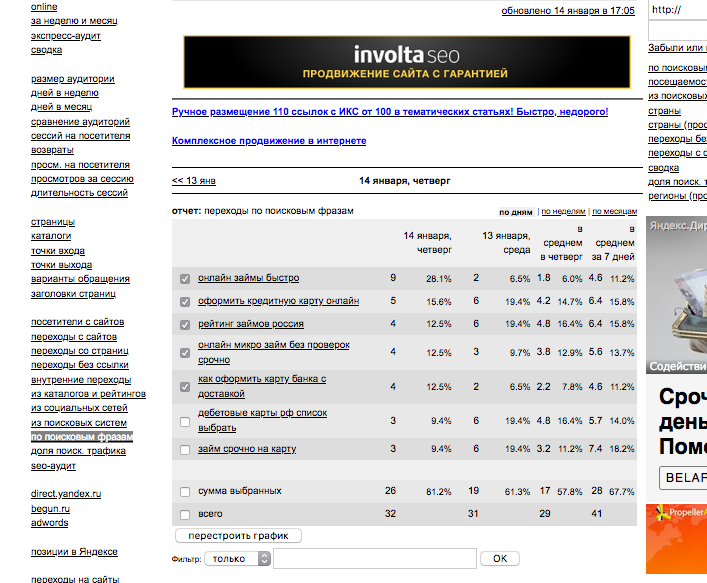
Task: Select the 'по дням' view tab
Action: (516, 212)
